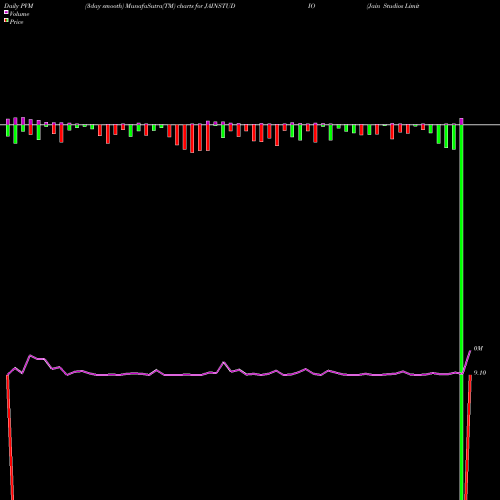Click the 'Jain Studios Limit' company name text
The height and width of the screenshot is (500, 500).
click(393, 6)
